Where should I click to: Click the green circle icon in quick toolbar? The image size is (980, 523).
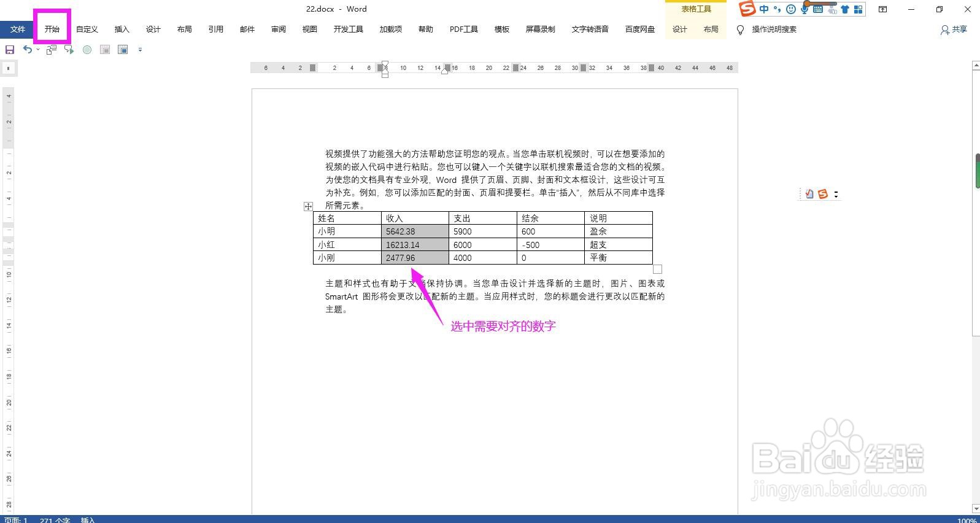point(87,50)
